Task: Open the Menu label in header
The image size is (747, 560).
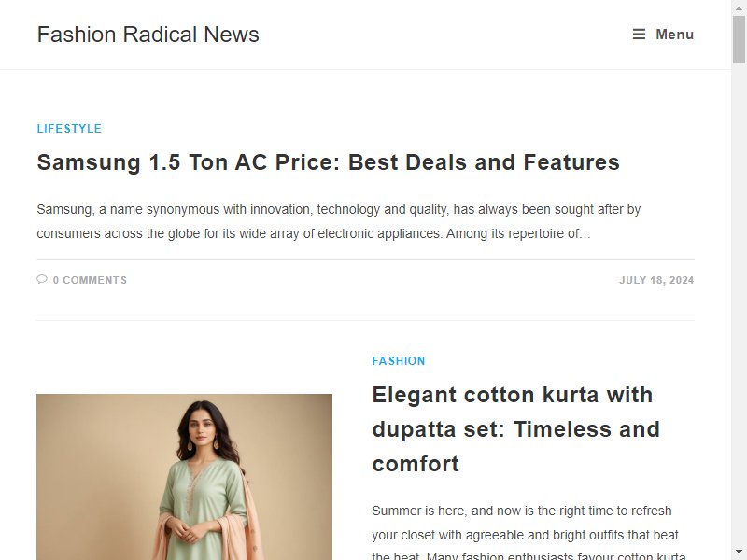Action: [674, 35]
